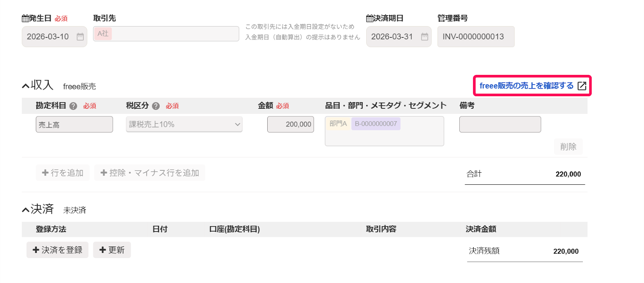Screen dimensions: 644x283
Task: Click the 決済を登録 button
Action: 57,250
